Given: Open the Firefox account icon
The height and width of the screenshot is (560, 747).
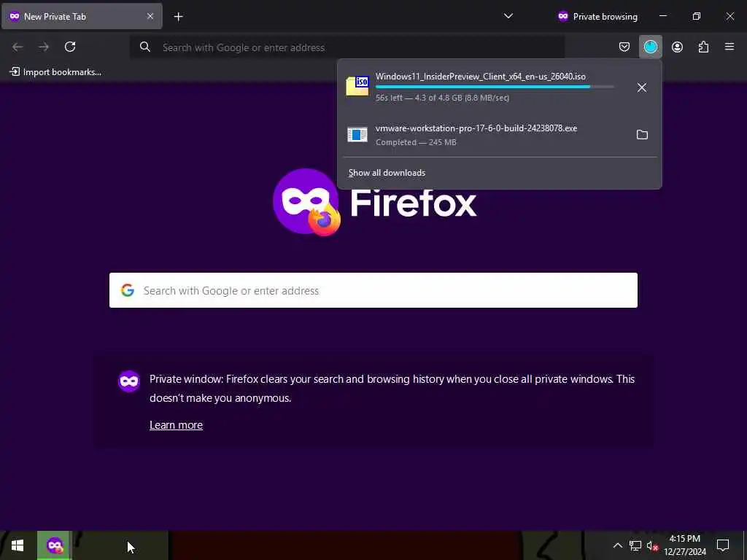Looking at the screenshot, I should tap(677, 47).
